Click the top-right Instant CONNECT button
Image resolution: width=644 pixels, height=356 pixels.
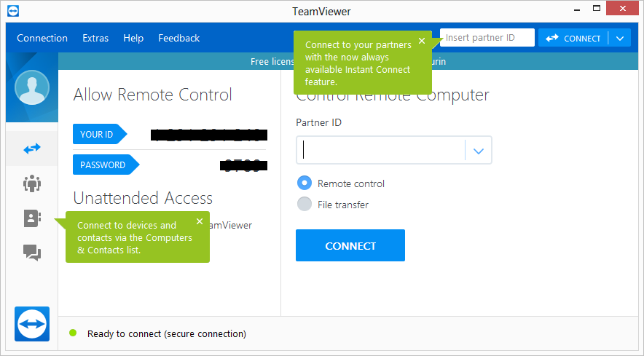(x=574, y=38)
